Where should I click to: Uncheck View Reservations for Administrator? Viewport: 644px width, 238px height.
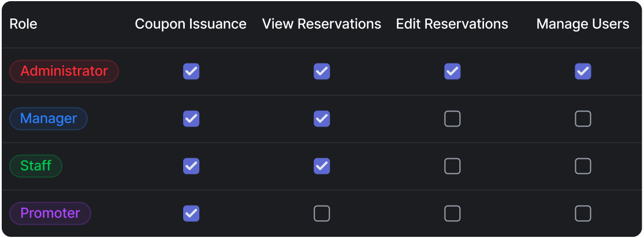click(322, 72)
